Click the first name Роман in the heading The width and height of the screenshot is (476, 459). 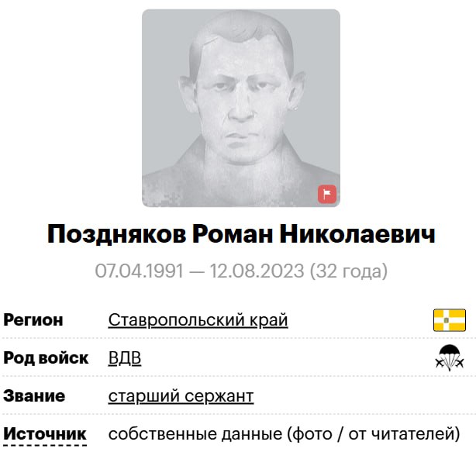click(x=233, y=235)
